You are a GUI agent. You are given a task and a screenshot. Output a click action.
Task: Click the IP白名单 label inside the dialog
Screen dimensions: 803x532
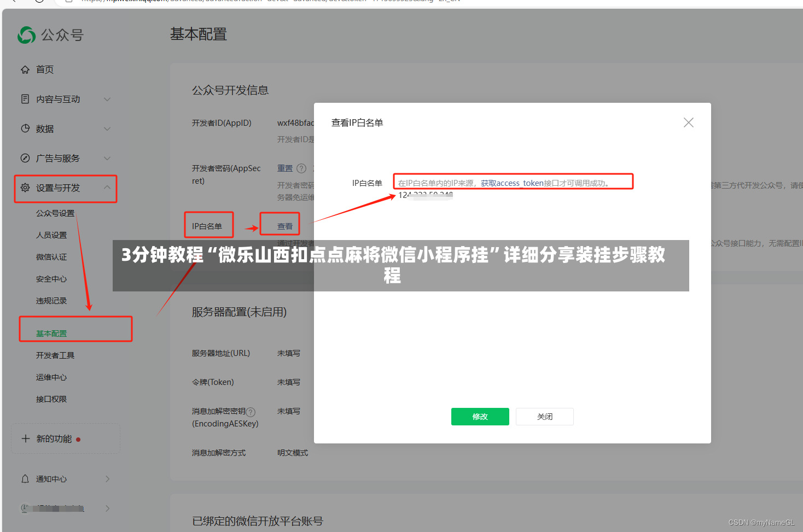pyautogui.click(x=367, y=183)
